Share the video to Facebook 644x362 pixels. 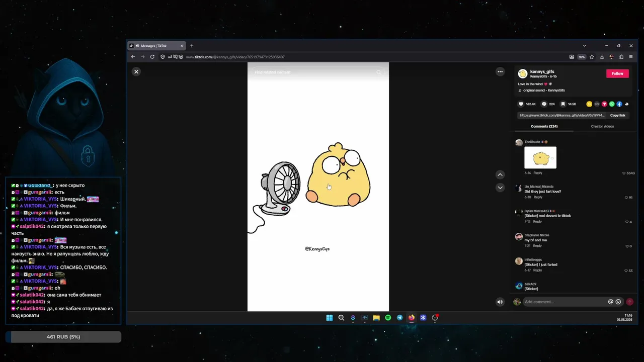[619, 104]
